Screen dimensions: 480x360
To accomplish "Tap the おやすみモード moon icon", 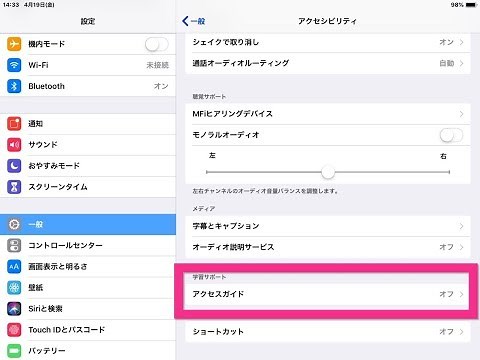I will click(14, 166).
